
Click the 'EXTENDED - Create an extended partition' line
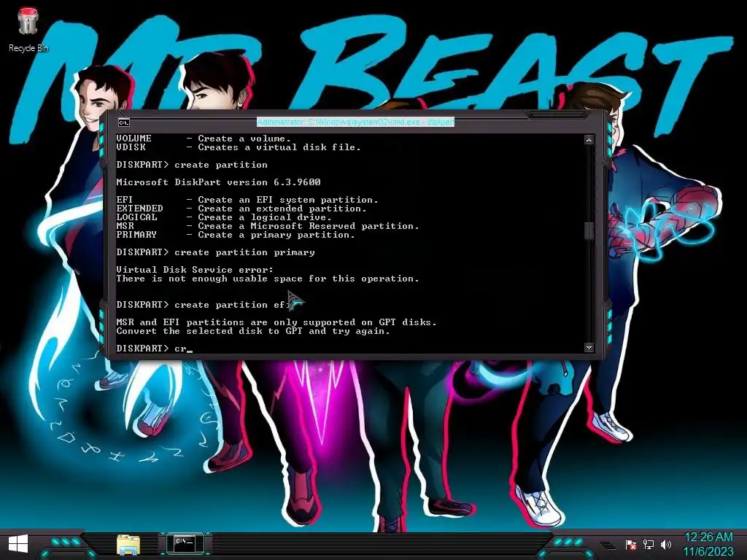tap(241, 209)
